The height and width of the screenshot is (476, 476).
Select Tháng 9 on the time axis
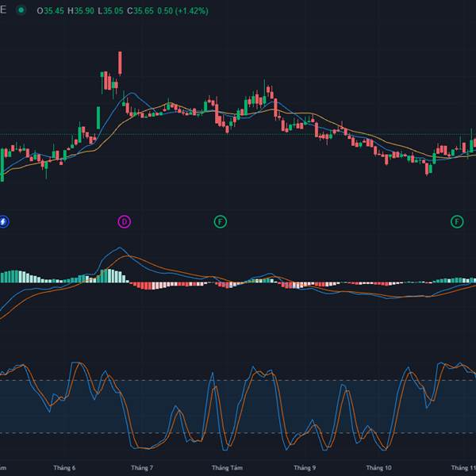(x=305, y=468)
